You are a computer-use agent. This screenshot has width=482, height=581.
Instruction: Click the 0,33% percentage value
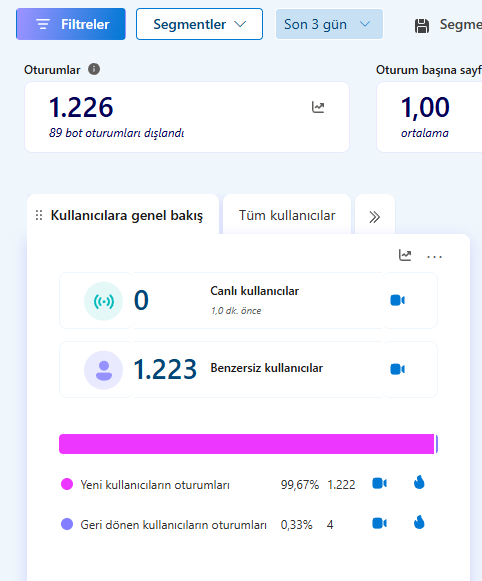pyautogui.click(x=296, y=525)
